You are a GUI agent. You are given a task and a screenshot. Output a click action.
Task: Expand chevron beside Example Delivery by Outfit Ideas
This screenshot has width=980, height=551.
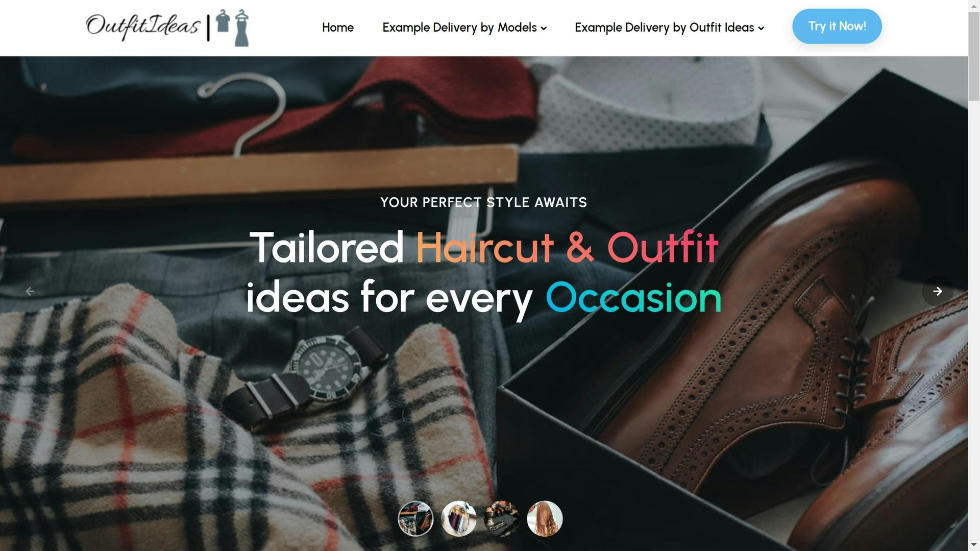tap(761, 29)
